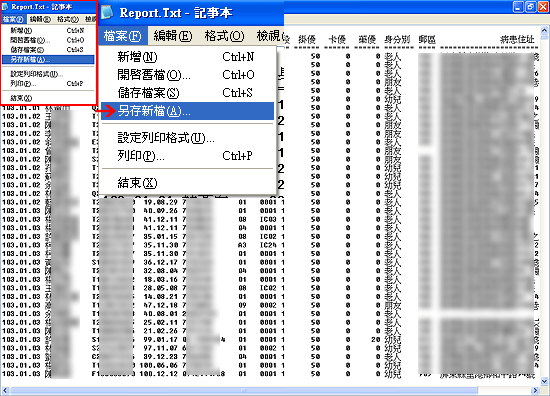This screenshot has width=550, height=396.
Task: Choose 開啟舊檔(O)... in the zoomed menu
Action: [187, 75]
